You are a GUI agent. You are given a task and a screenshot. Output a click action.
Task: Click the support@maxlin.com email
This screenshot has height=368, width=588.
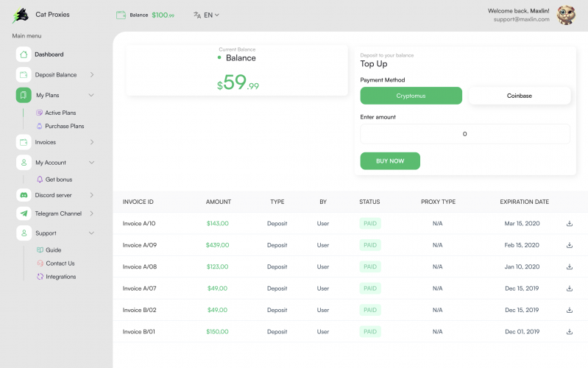[521, 19]
